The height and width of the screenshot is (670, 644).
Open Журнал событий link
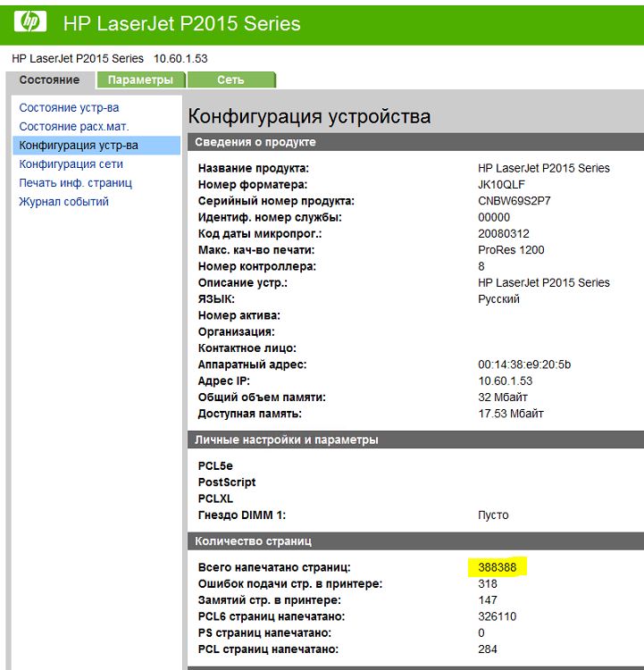pyautogui.click(x=63, y=202)
